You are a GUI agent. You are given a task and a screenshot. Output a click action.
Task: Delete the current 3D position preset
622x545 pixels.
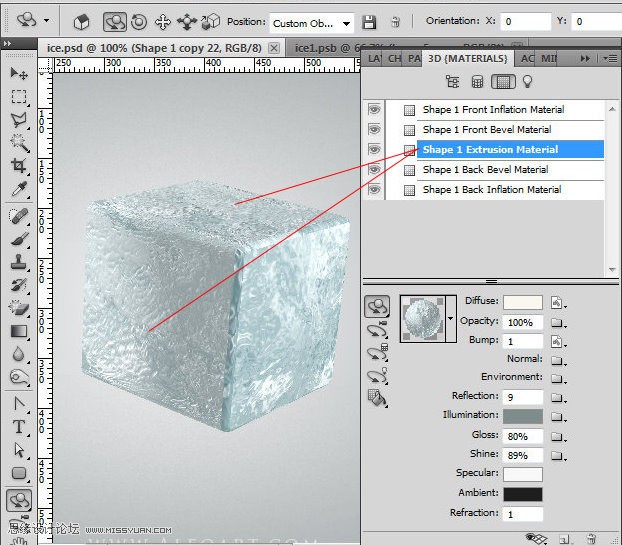pyautogui.click(x=395, y=22)
